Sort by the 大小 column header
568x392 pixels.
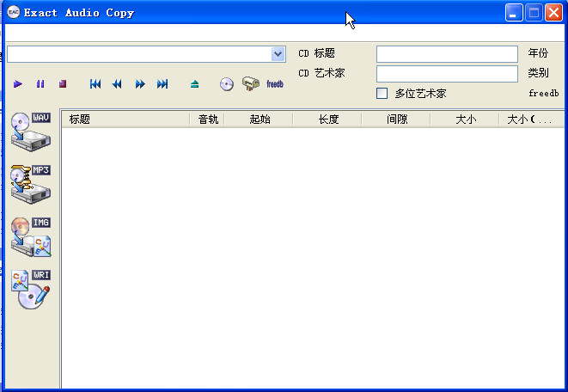465,119
